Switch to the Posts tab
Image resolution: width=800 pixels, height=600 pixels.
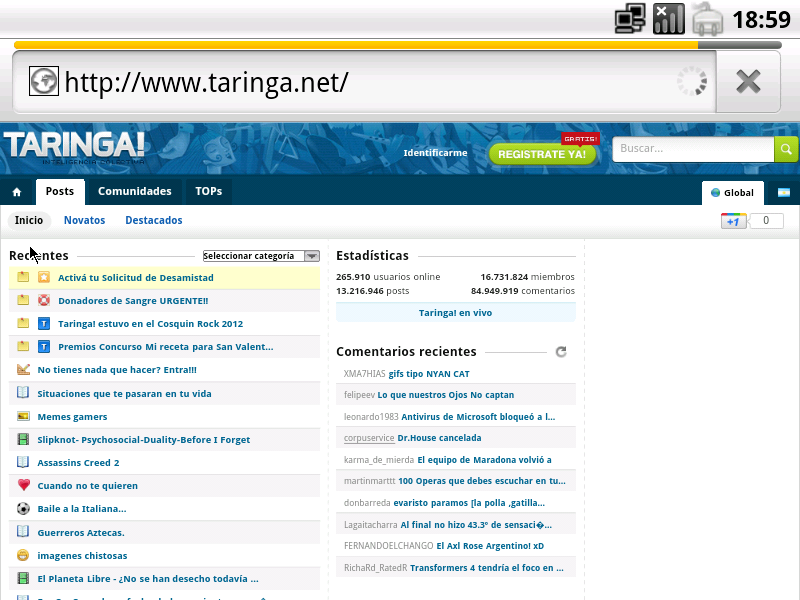[60, 192]
